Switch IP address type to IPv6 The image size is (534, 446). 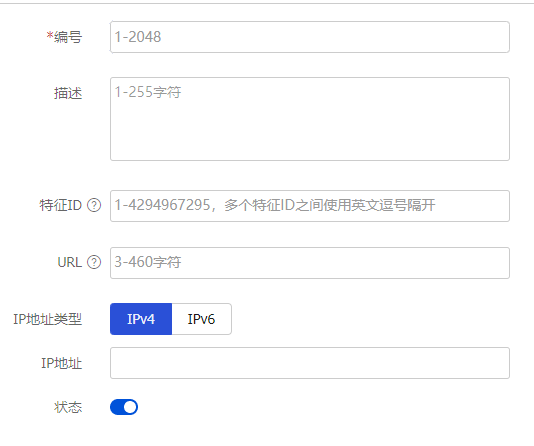(202, 319)
